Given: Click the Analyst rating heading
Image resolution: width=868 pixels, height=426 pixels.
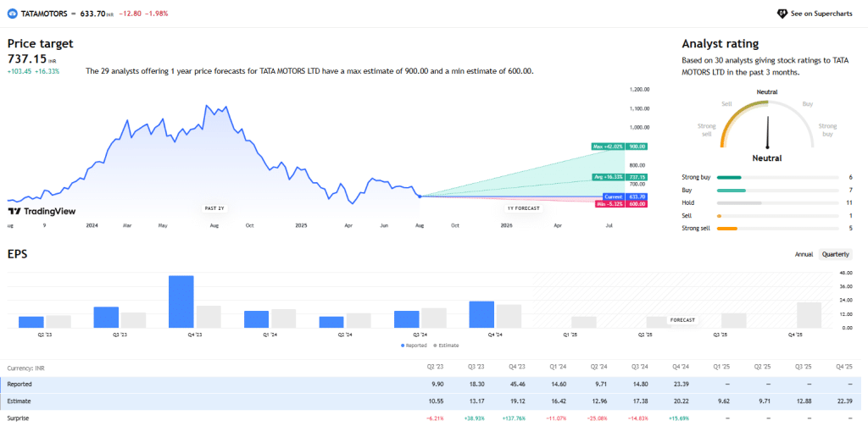Looking at the screenshot, I should pos(721,44).
